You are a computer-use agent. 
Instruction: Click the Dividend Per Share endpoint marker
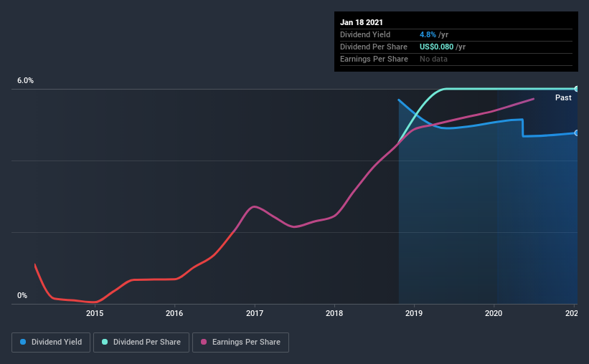pos(576,89)
